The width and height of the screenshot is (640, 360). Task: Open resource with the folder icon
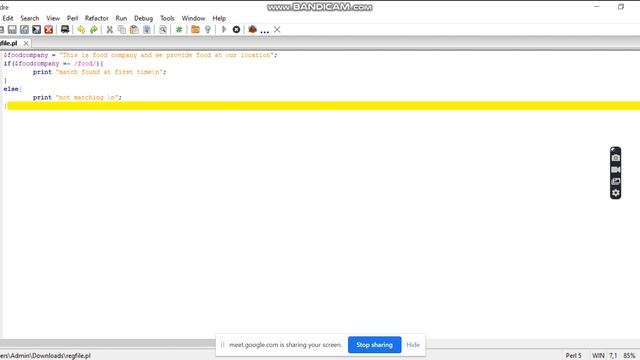(195, 29)
